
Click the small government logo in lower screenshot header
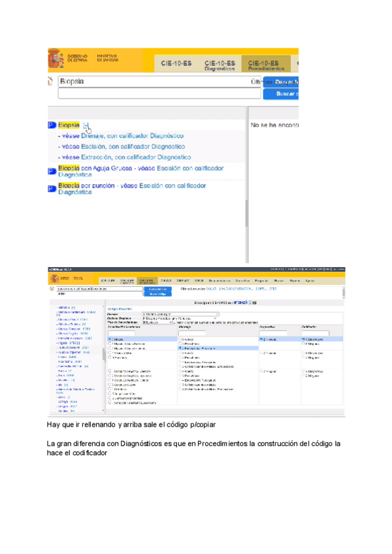(55, 280)
